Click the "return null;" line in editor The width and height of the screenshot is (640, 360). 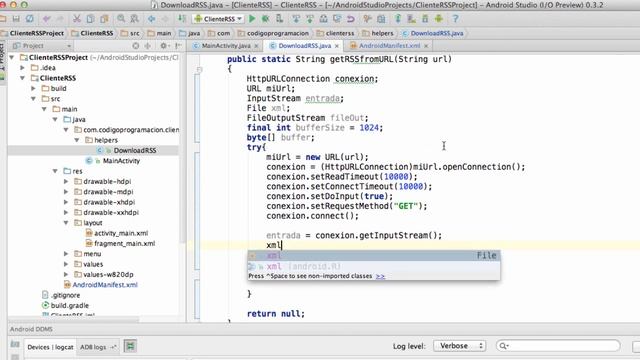point(276,313)
